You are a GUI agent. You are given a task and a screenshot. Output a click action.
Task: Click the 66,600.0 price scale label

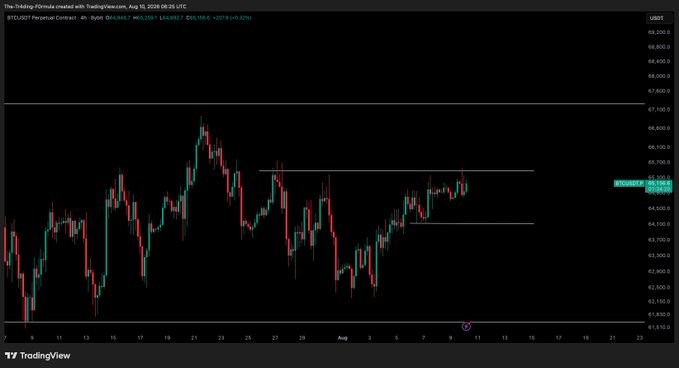(x=659, y=128)
